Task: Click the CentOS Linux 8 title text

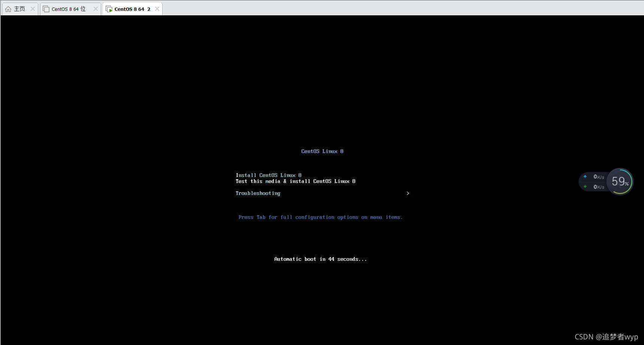Action: click(322, 151)
